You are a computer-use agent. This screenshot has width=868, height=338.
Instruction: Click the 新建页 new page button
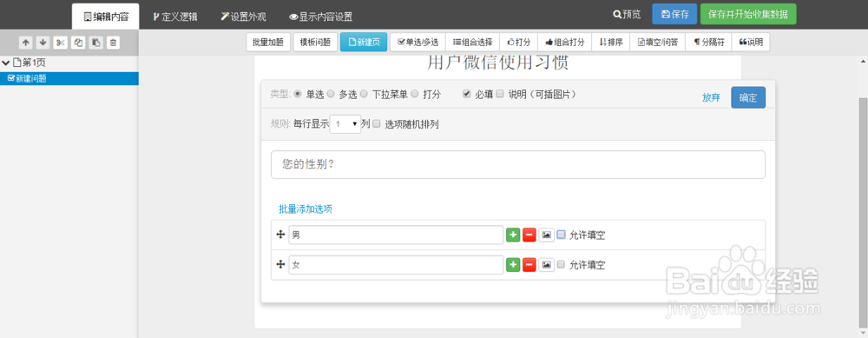(364, 42)
